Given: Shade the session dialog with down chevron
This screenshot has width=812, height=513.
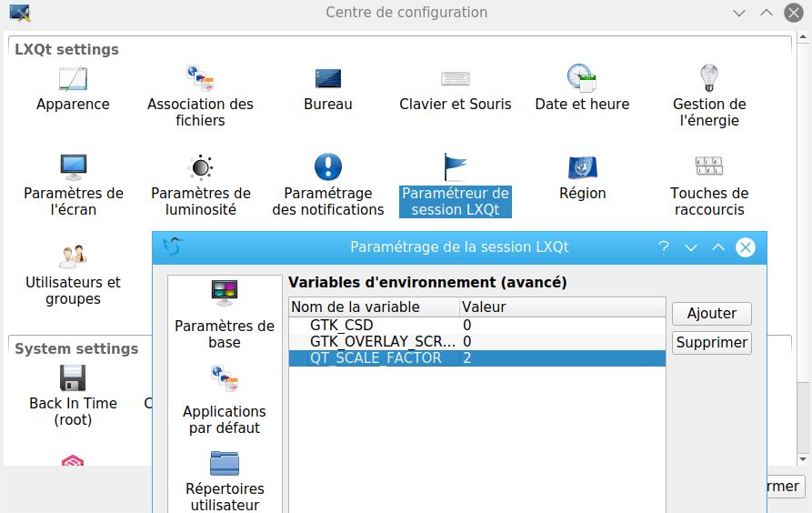Looking at the screenshot, I should [x=691, y=247].
